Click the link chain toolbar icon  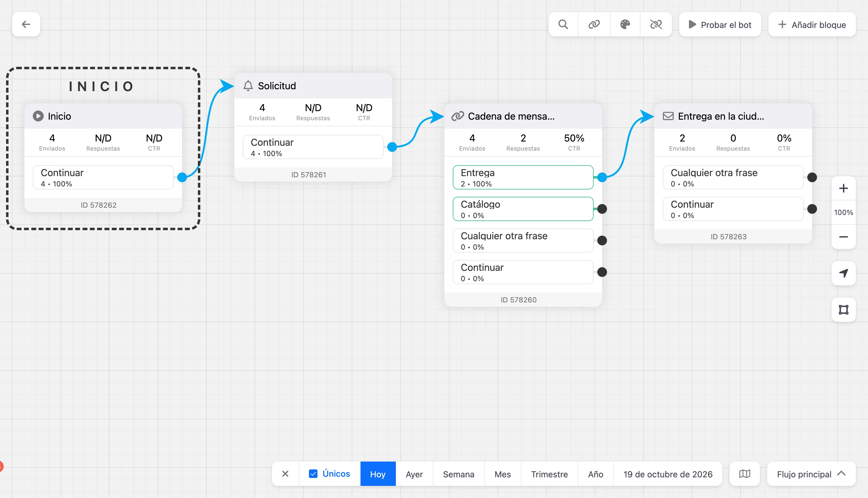pyautogui.click(x=594, y=24)
